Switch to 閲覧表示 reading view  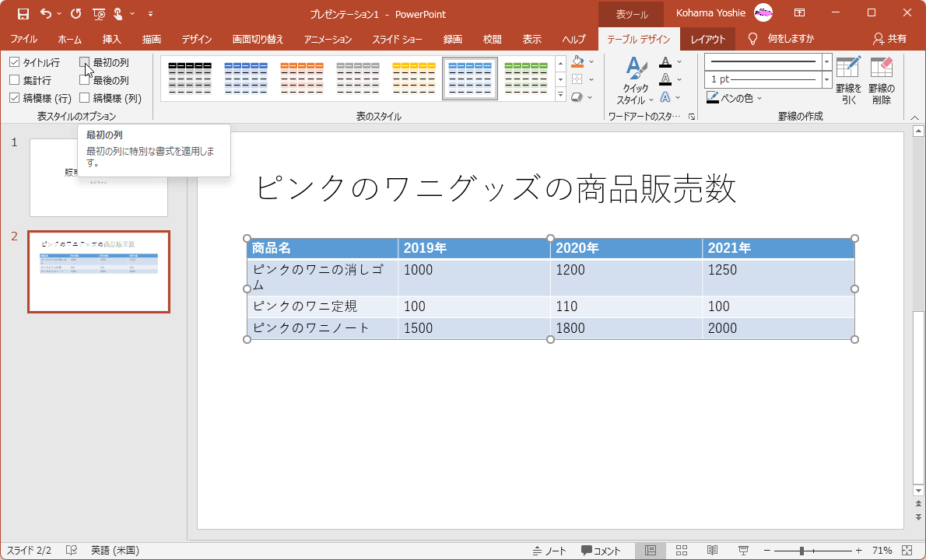click(712, 549)
